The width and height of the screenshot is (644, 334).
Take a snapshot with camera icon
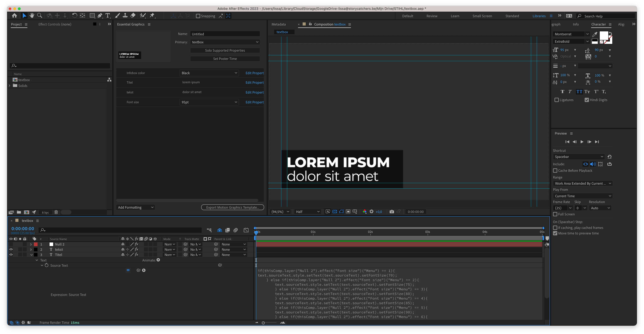point(392,212)
